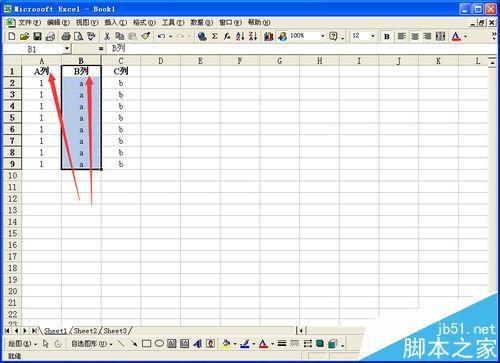Viewport: 500px width, 363px height.
Task: Click the Edit Formula equals button
Action: (x=101, y=49)
